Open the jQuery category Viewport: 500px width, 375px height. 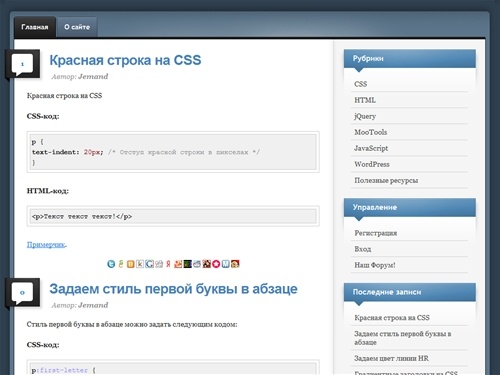coord(365,116)
